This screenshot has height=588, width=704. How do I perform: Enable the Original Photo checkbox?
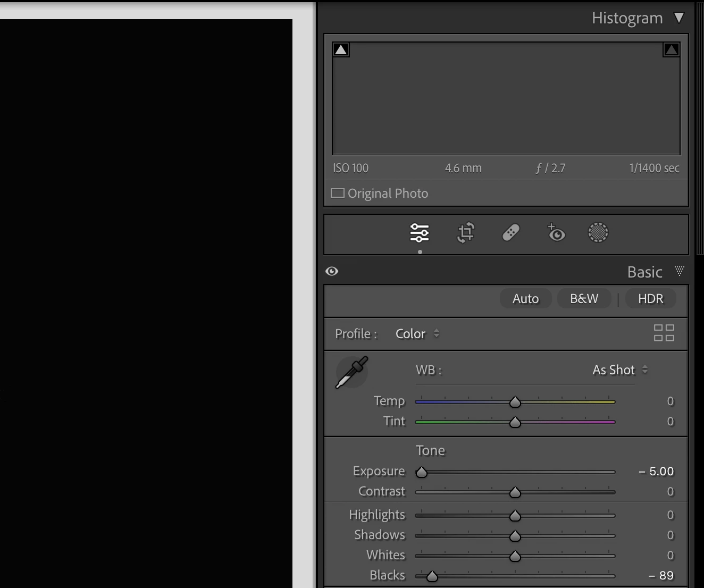pos(338,193)
